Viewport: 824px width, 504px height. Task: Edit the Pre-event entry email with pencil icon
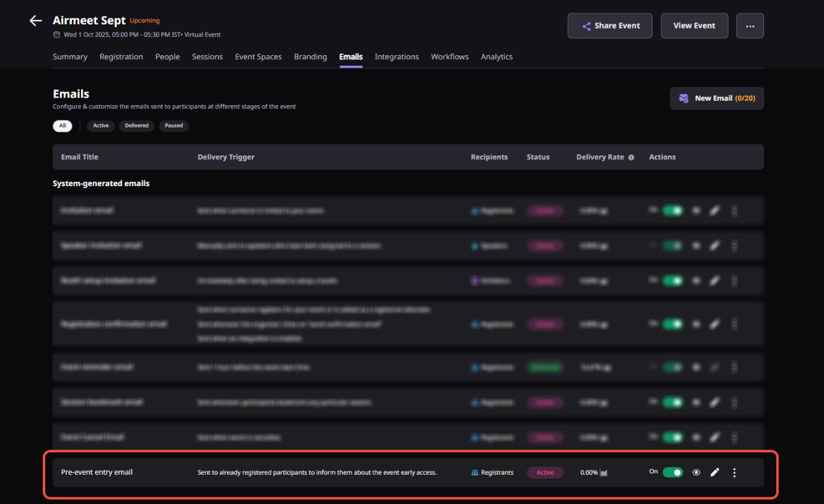tap(715, 473)
